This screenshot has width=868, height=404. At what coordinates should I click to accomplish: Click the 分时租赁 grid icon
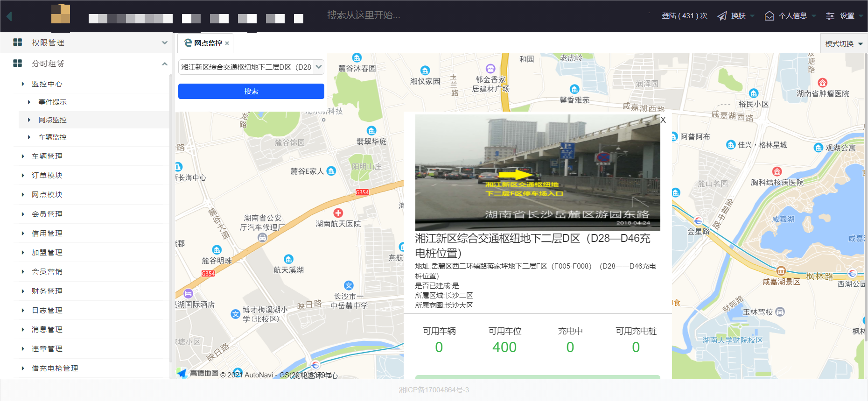coord(18,63)
